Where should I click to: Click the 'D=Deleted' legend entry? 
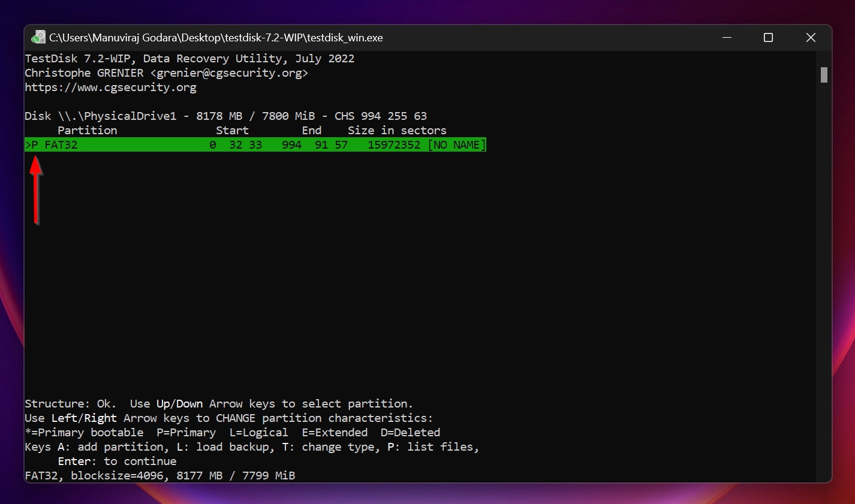(410, 432)
